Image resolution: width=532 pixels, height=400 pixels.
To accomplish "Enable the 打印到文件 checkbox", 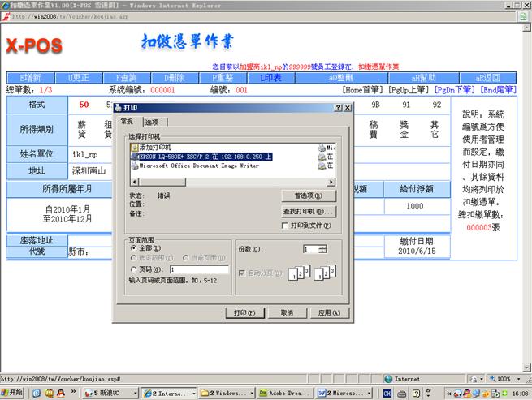I will 284,225.
